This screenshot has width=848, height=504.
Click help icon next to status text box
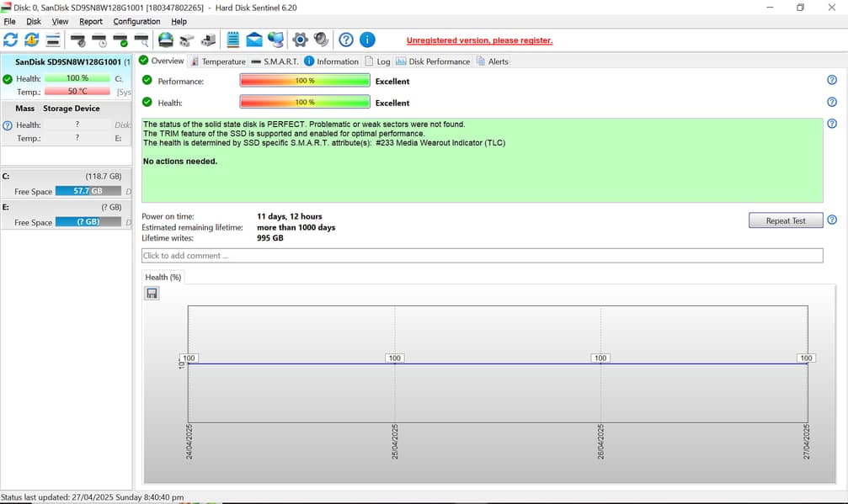point(832,123)
